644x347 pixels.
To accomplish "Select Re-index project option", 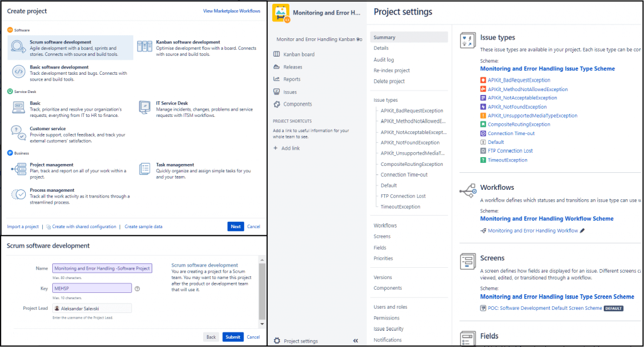I will (x=392, y=70).
